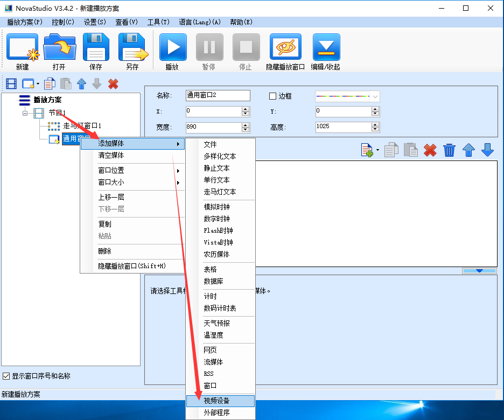The width and height of the screenshot is (504, 420).
Task: Click the 另存 (Save As) icon
Action: 132,48
